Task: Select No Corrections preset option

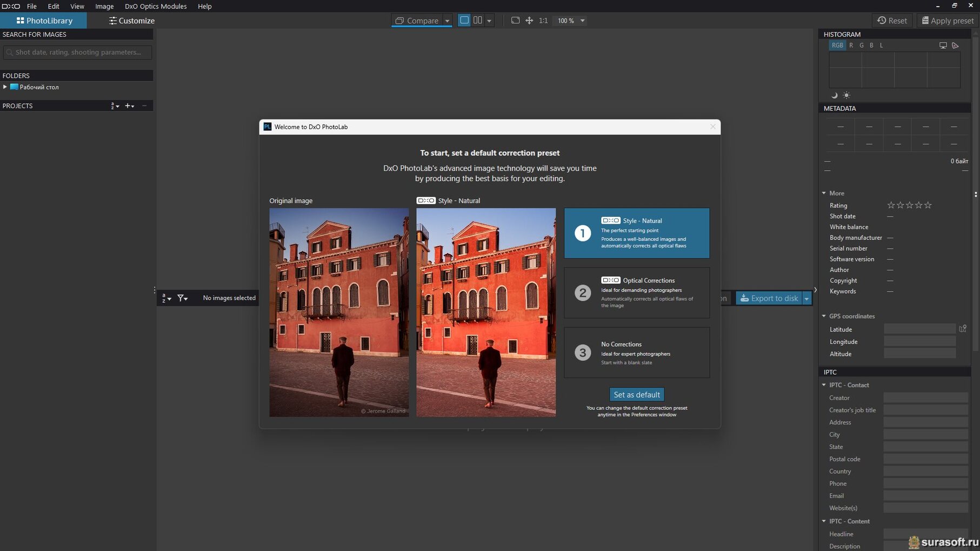Action: tap(637, 352)
